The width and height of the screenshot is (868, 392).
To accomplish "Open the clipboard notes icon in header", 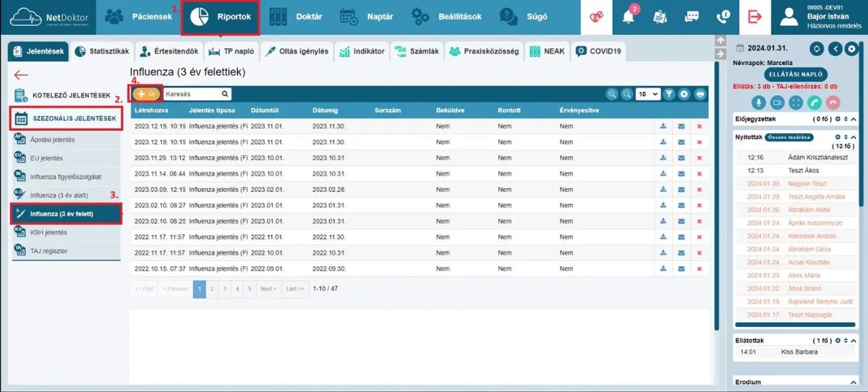I will point(659,16).
